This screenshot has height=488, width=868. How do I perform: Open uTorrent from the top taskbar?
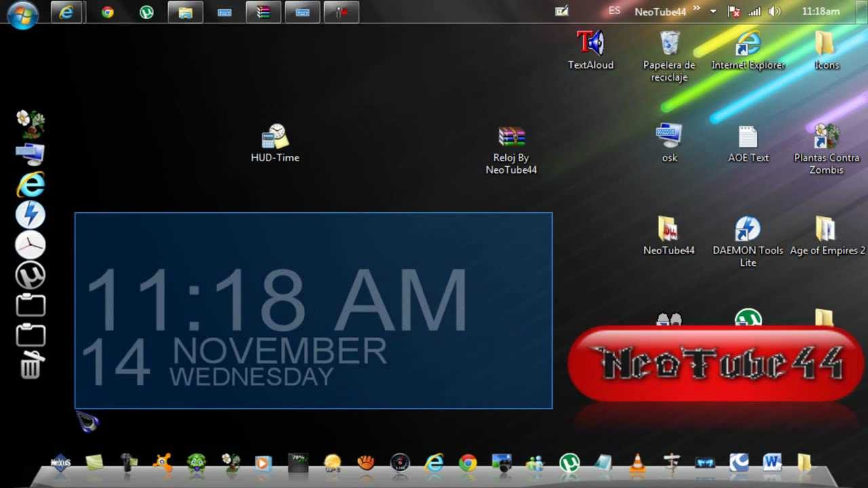click(146, 12)
